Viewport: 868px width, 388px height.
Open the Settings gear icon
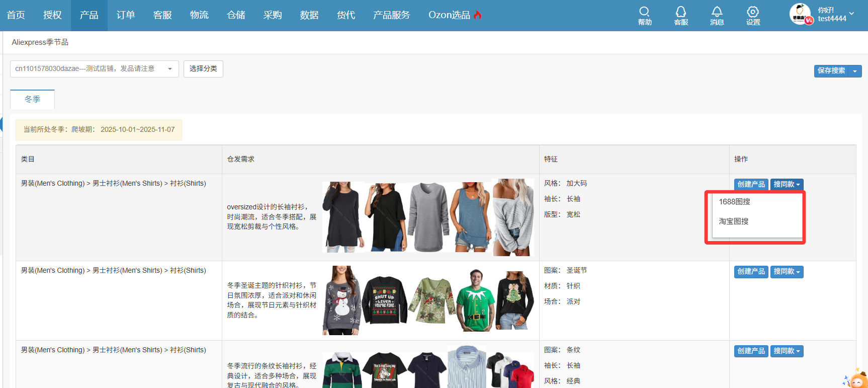pos(753,12)
